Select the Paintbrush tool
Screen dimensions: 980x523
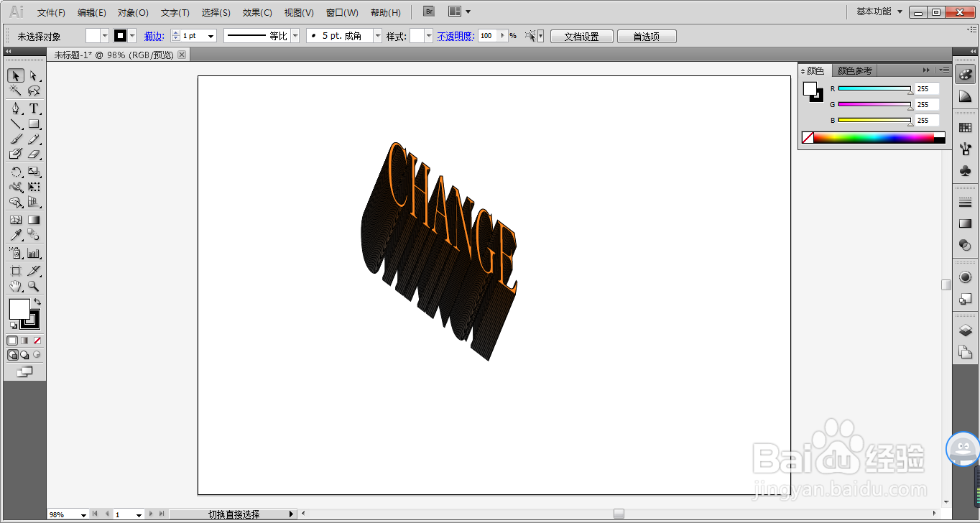15,139
